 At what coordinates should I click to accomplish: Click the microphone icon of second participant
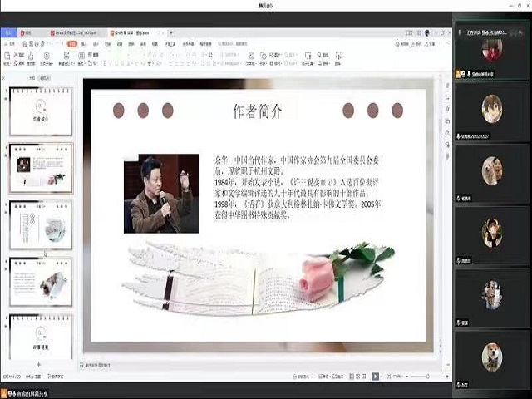pyautogui.click(x=458, y=136)
